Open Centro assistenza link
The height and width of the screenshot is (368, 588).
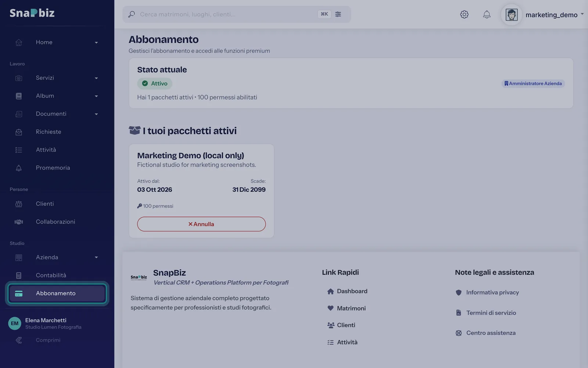pos(485,333)
